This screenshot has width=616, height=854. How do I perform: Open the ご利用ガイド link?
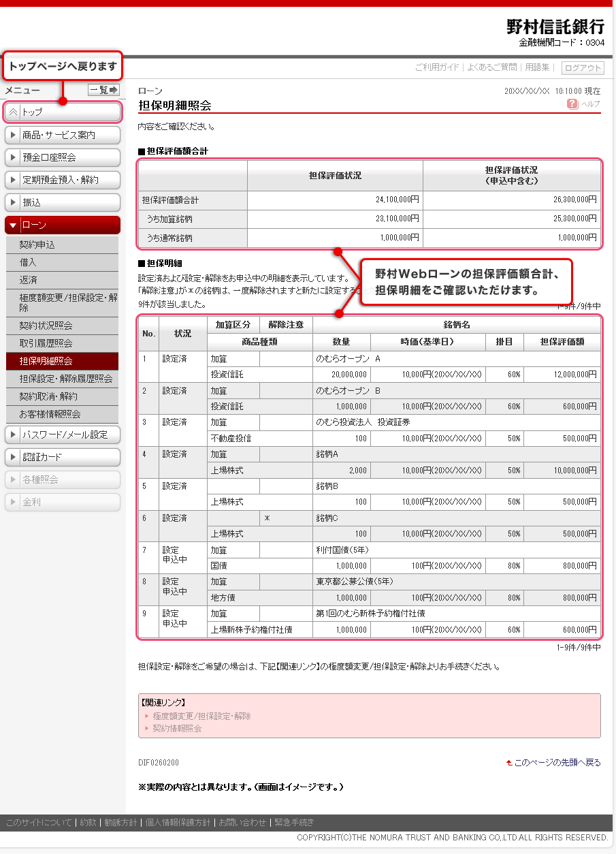[x=437, y=67]
